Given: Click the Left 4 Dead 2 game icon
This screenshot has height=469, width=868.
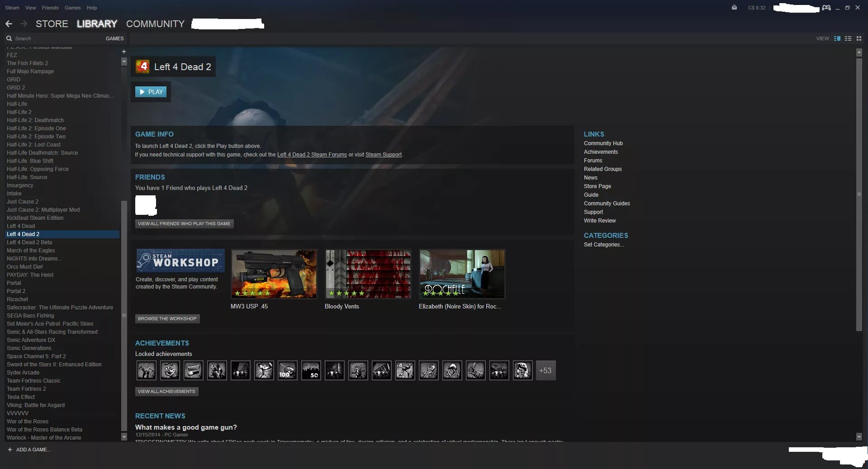Looking at the screenshot, I should click(x=143, y=66).
